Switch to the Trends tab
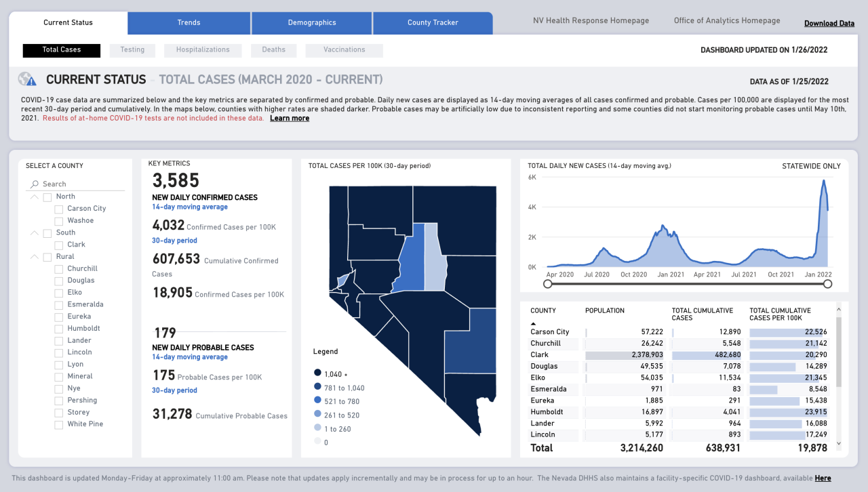Image resolution: width=868 pixels, height=492 pixels. [189, 22]
